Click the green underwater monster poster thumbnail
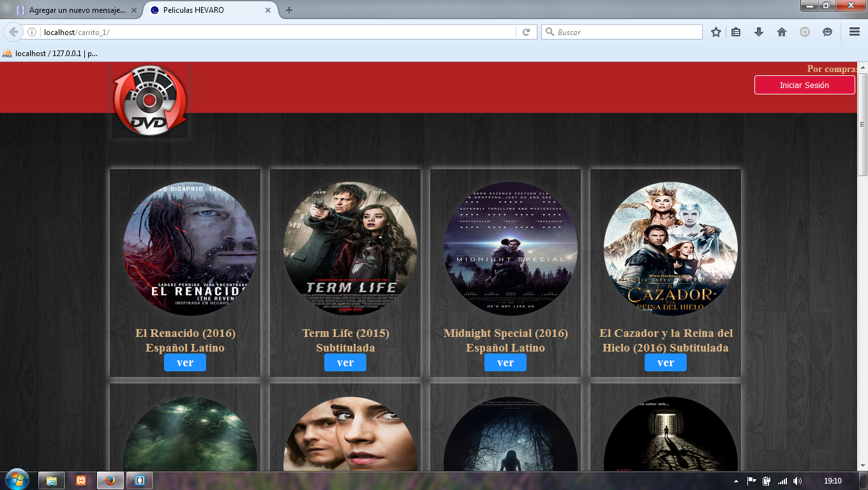Screen dimensions: 868x490 pyautogui.click(x=190, y=434)
